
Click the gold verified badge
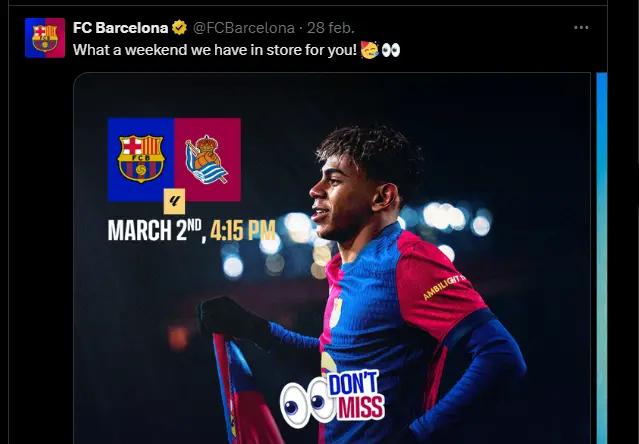coord(179,28)
